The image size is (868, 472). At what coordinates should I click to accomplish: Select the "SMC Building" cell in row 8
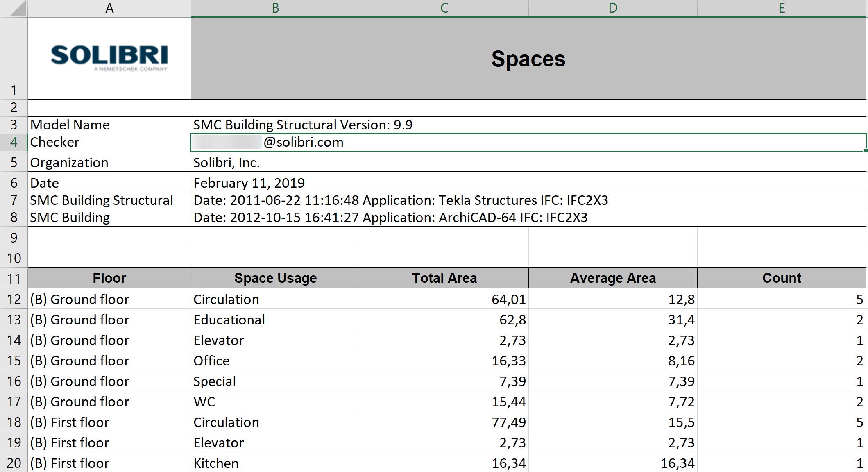click(109, 218)
